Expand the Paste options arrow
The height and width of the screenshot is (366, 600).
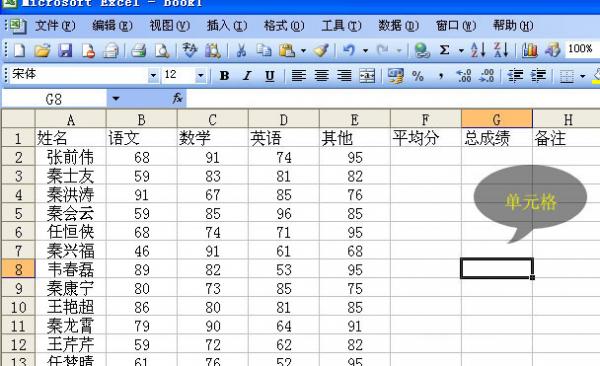click(x=303, y=51)
